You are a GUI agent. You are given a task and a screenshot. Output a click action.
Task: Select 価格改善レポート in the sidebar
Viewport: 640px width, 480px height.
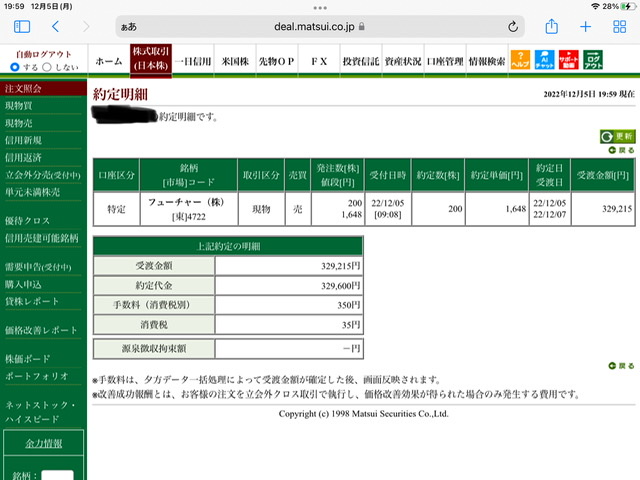point(43,330)
